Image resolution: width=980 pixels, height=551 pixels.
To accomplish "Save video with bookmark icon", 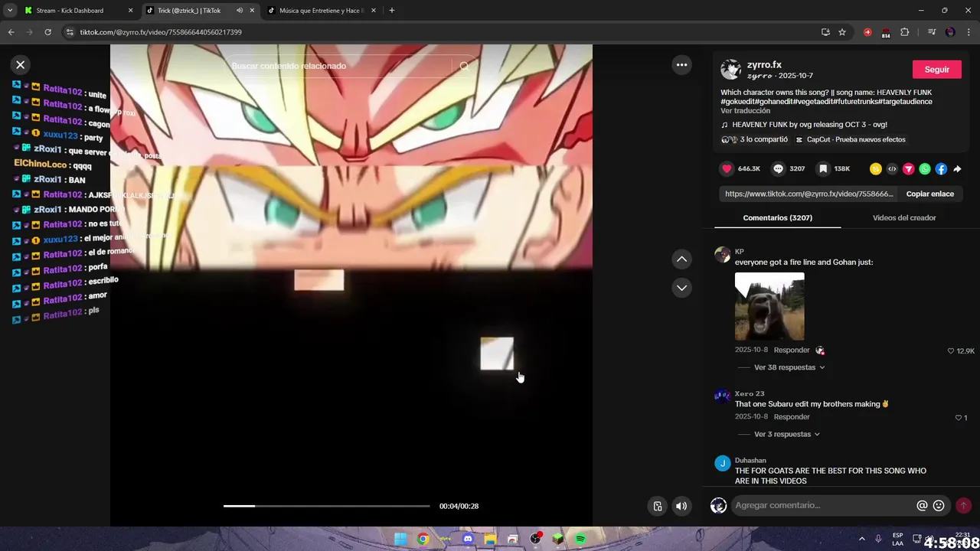I will point(822,168).
